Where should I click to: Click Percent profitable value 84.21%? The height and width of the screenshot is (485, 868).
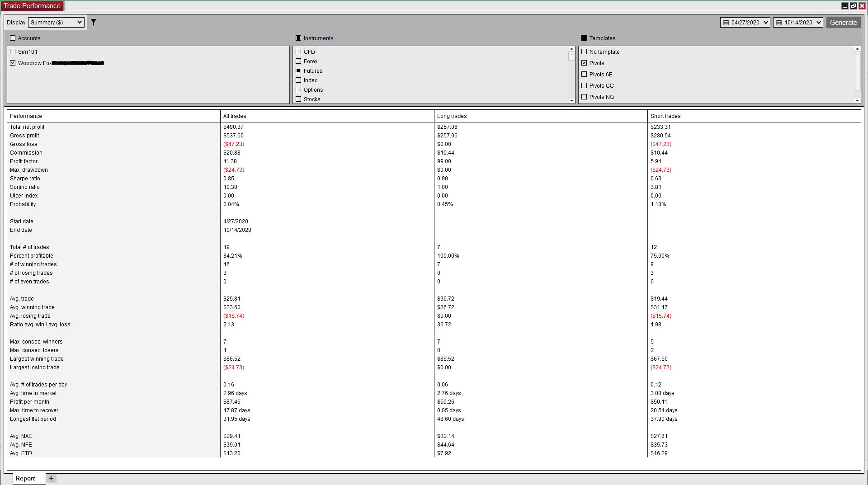coord(233,256)
